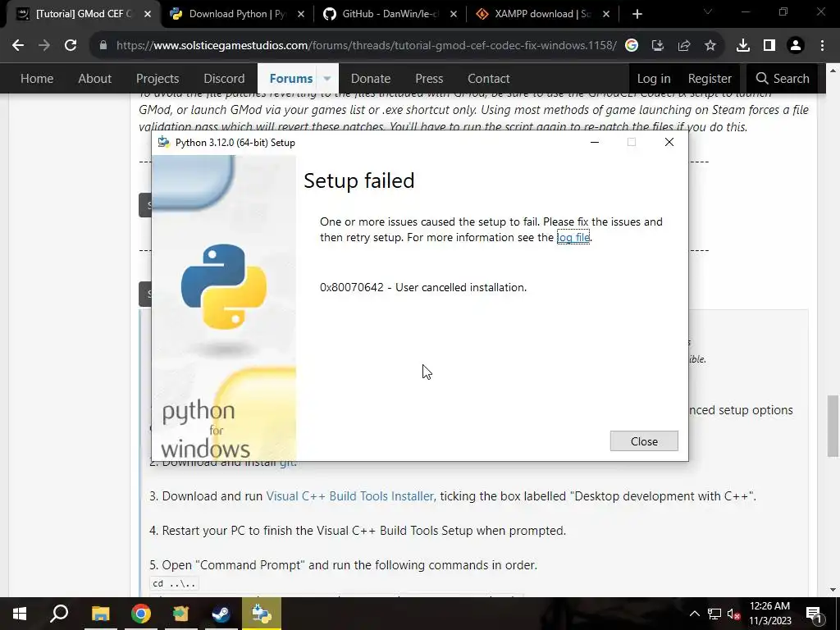Click the URL address bar

pyautogui.click(x=367, y=46)
